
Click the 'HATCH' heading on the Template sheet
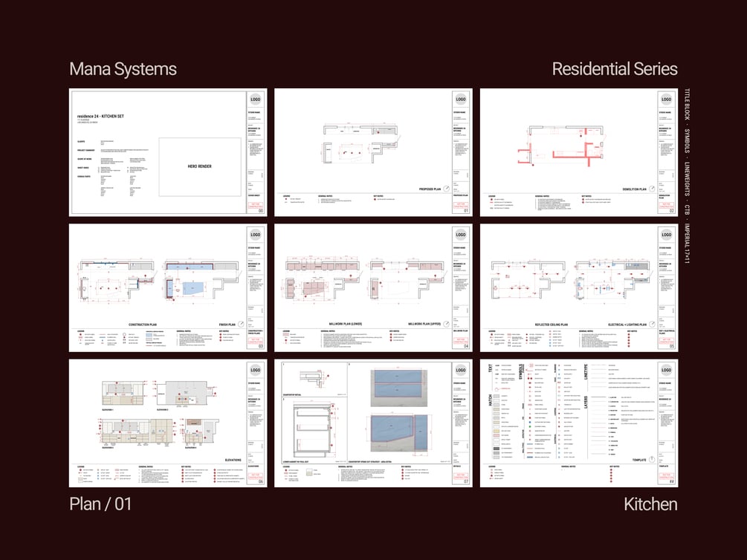click(490, 400)
